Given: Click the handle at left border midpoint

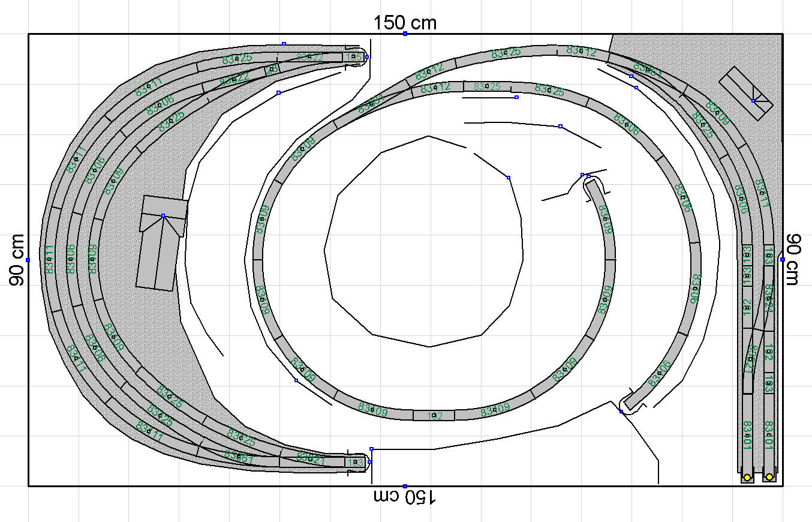Looking at the screenshot, I should tap(28, 260).
